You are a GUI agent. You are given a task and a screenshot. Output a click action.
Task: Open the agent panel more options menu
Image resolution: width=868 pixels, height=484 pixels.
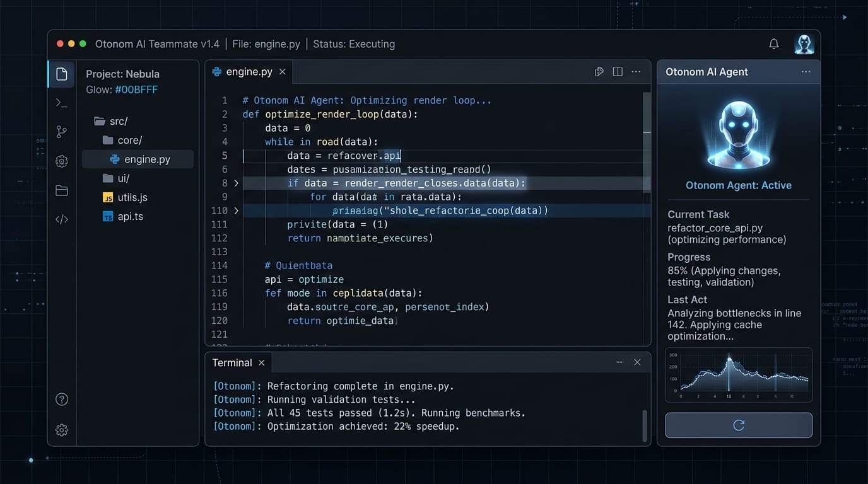(x=806, y=72)
